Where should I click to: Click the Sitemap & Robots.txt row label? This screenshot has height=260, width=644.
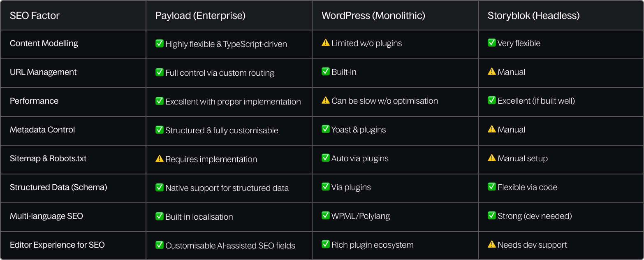[x=48, y=158]
